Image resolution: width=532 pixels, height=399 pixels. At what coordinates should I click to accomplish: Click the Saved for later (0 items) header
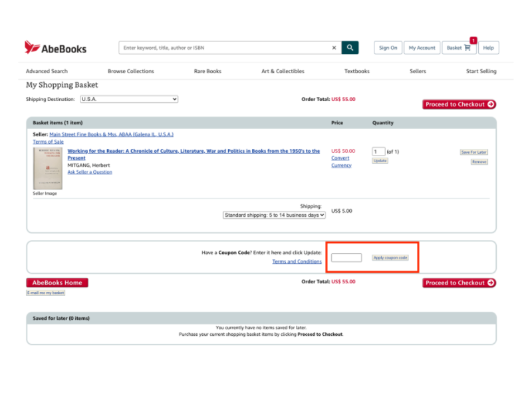click(x=61, y=319)
